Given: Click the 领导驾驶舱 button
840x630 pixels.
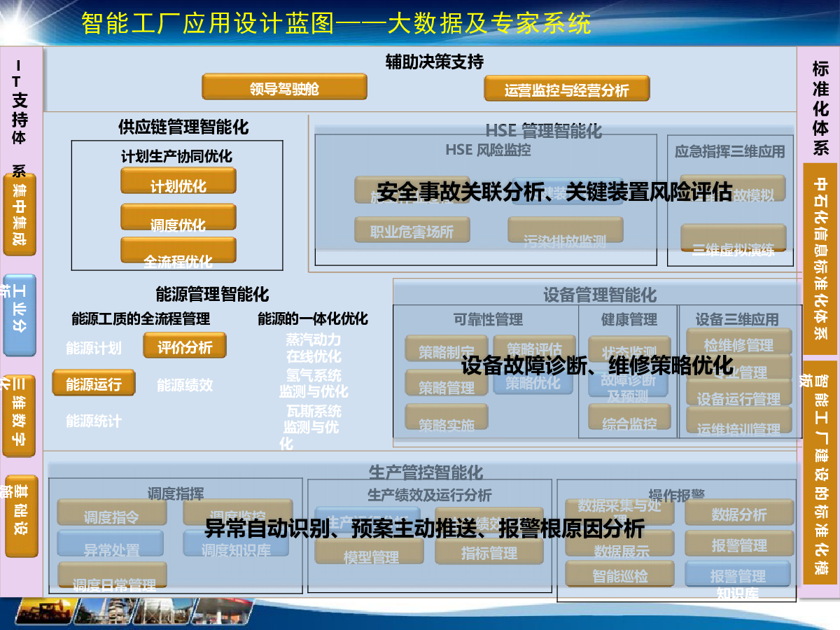Looking at the screenshot, I should [x=285, y=87].
